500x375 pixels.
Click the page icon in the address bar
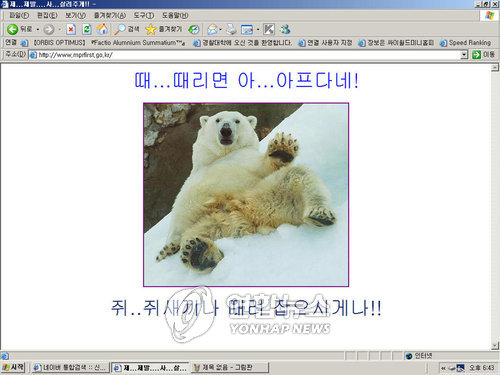(33, 55)
